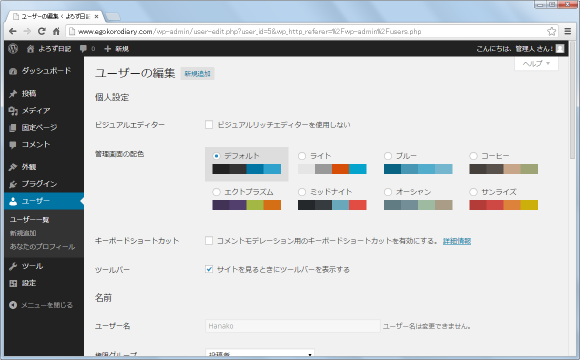Enable keyboard shortcuts for comment moderation checkbox
The image size is (580, 360).
(209, 241)
